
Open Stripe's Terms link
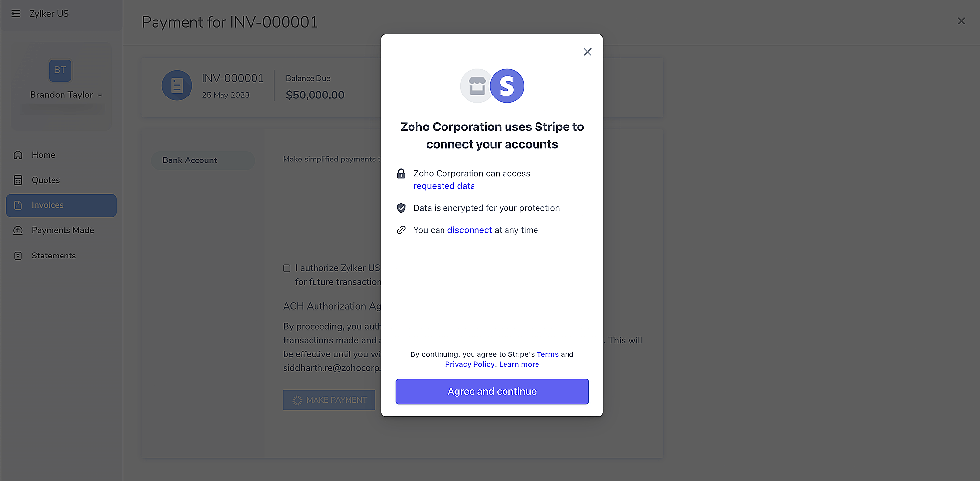pyautogui.click(x=547, y=354)
